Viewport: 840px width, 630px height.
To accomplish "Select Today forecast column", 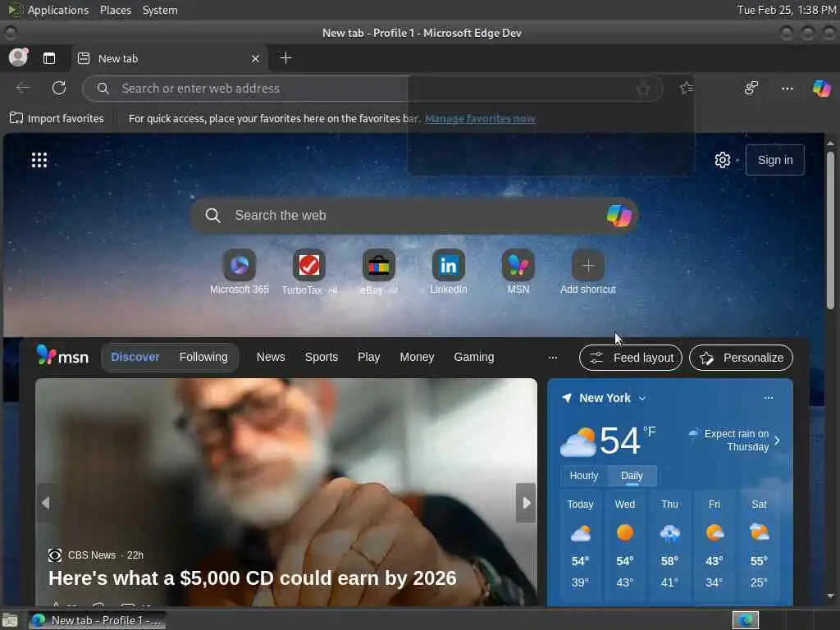I will [580, 543].
